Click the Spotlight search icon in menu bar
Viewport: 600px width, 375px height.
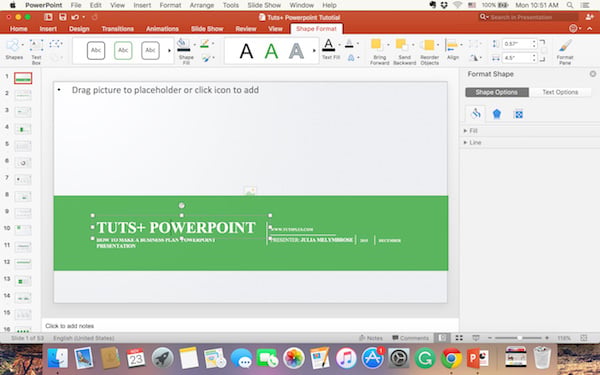570,5
